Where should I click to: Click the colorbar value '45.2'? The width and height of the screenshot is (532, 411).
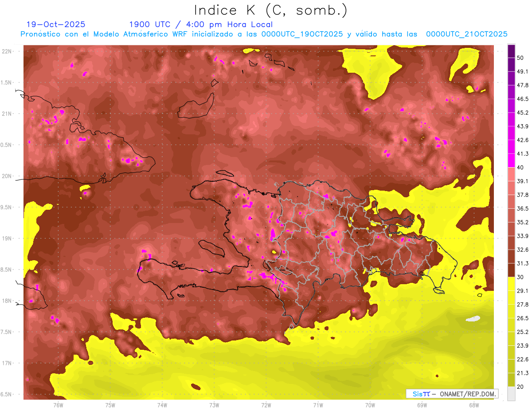click(523, 113)
